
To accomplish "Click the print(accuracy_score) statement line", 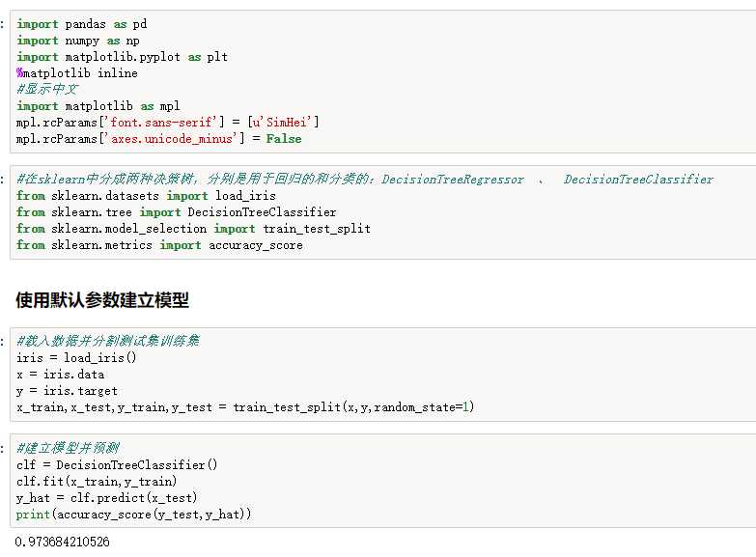I will point(133,515).
